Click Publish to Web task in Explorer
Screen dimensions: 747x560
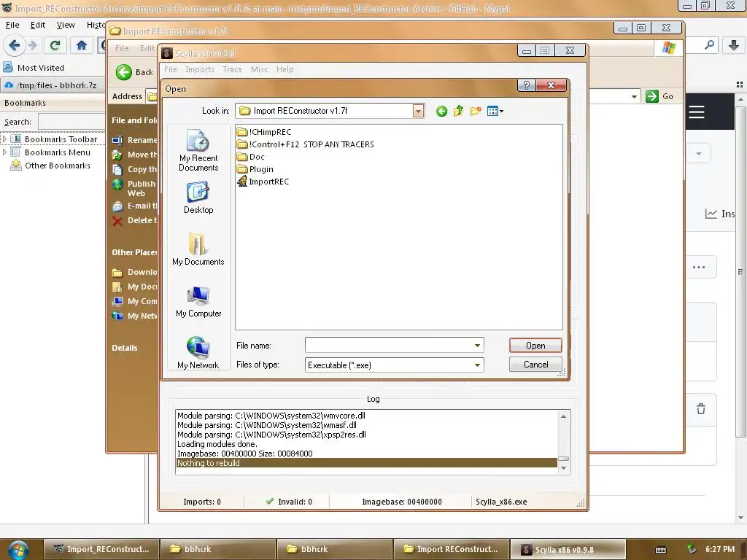coord(134,188)
